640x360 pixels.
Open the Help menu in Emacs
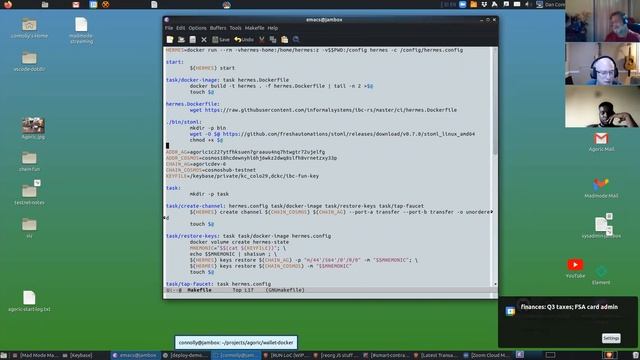[x=273, y=28]
